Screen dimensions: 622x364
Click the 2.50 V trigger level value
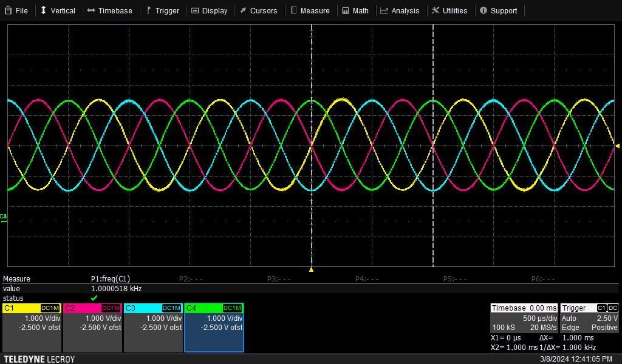[x=607, y=318]
